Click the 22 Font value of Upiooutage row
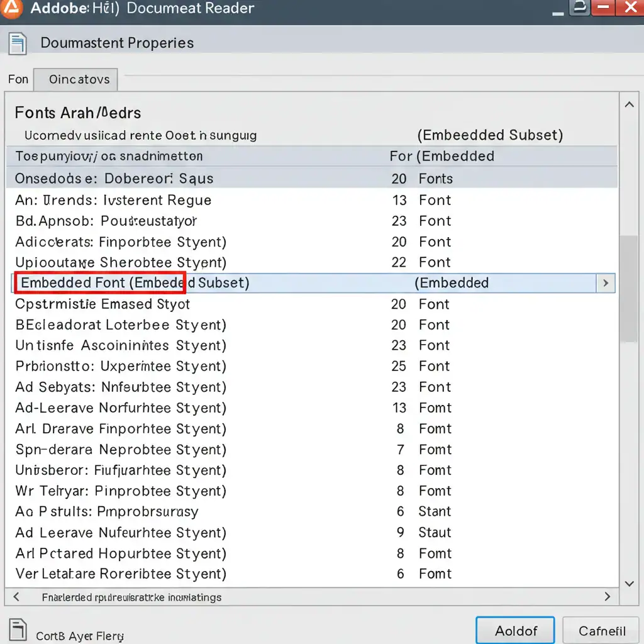This screenshot has width=644, height=644. [421, 262]
